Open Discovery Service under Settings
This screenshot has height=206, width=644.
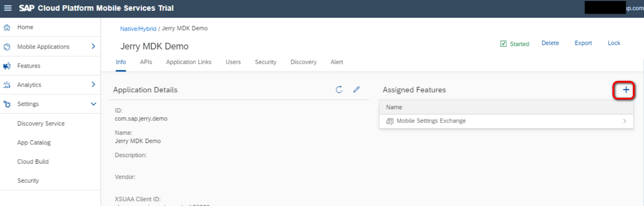41,124
